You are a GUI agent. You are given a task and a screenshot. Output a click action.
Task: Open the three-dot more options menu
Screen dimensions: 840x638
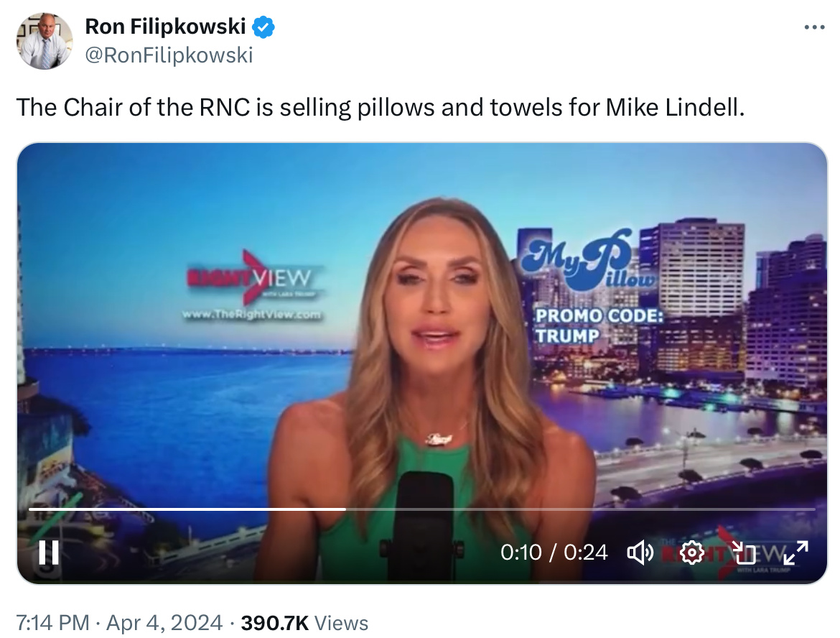click(x=814, y=27)
